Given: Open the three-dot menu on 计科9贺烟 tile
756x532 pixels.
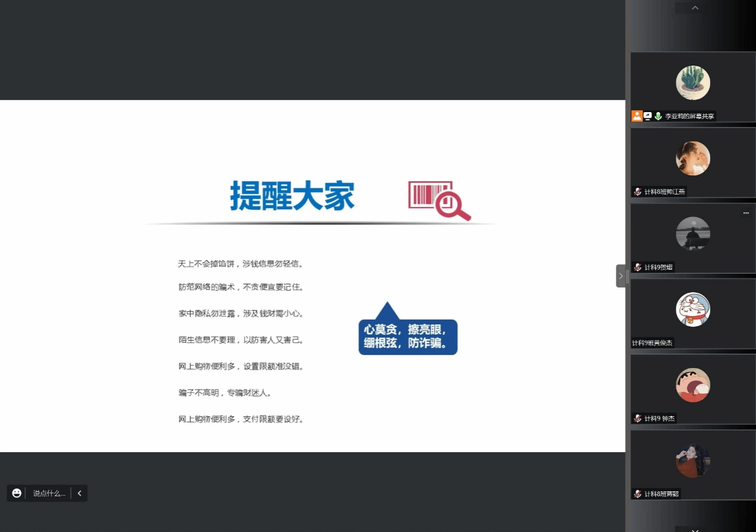Looking at the screenshot, I should pos(745,213).
